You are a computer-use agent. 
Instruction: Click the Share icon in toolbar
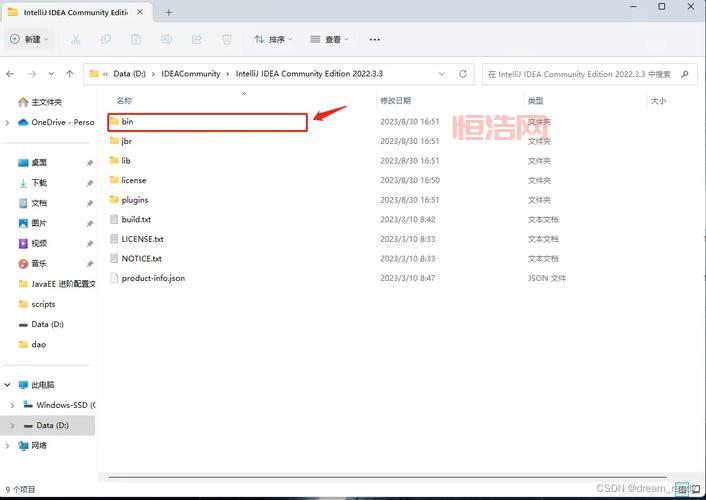(x=196, y=39)
